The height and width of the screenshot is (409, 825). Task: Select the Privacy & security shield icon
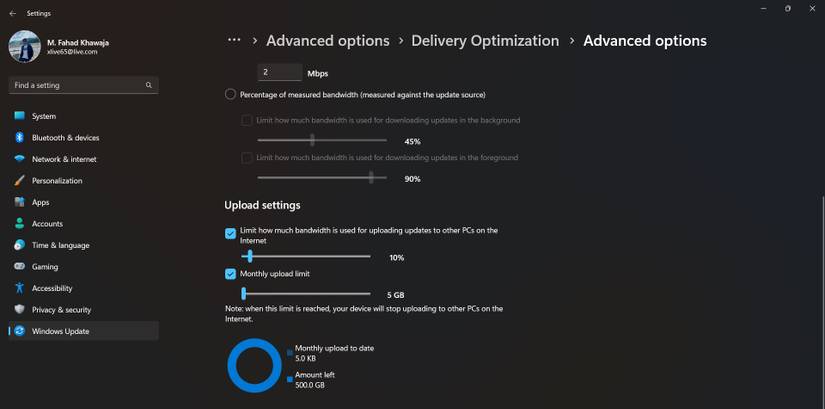[x=19, y=310]
